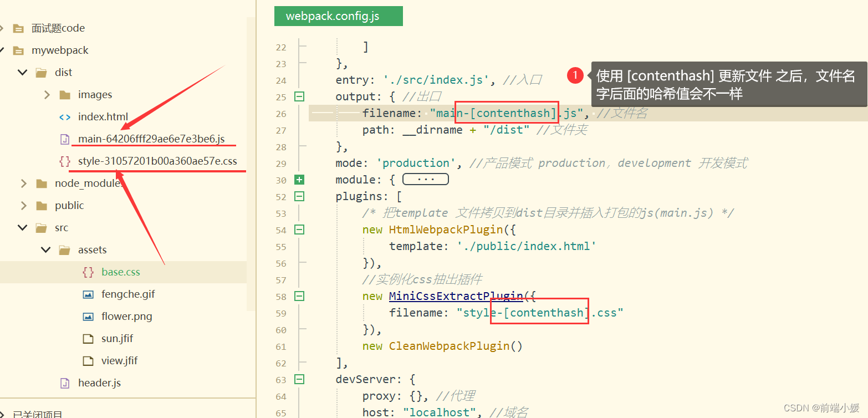
Task: Click the CleanWebpackPlugin identifier on line 61
Action: (449, 346)
